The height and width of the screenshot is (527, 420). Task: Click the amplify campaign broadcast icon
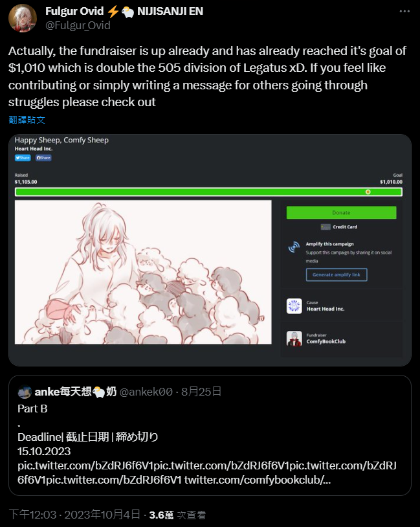(294, 247)
